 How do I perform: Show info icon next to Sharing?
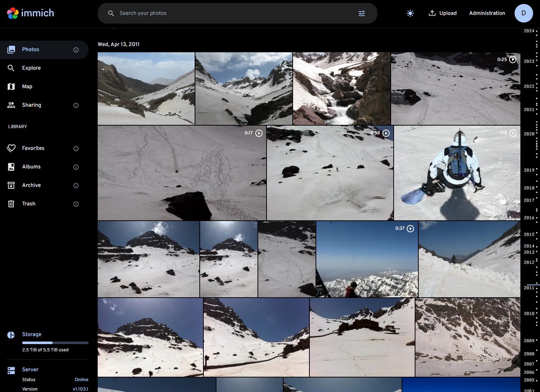tap(76, 105)
